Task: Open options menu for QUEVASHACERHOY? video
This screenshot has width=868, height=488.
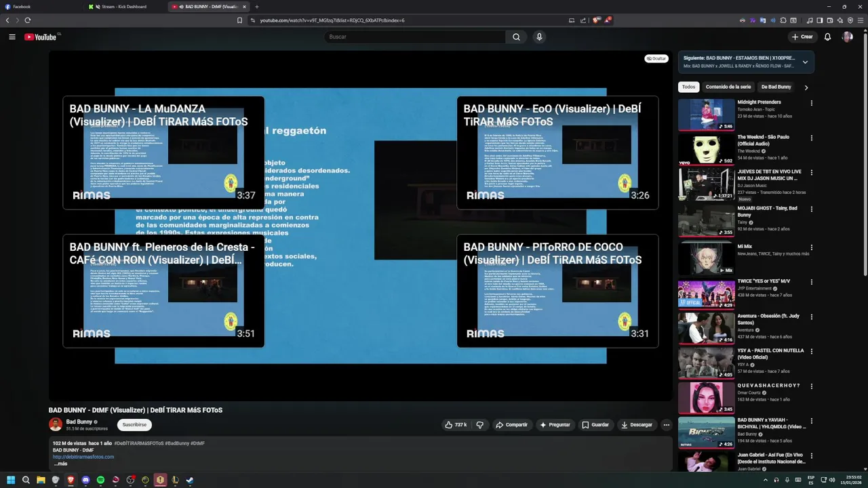Action: click(x=811, y=386)
